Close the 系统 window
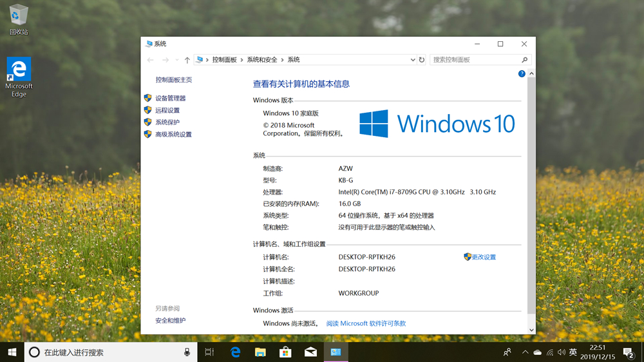 click(524, 44)
